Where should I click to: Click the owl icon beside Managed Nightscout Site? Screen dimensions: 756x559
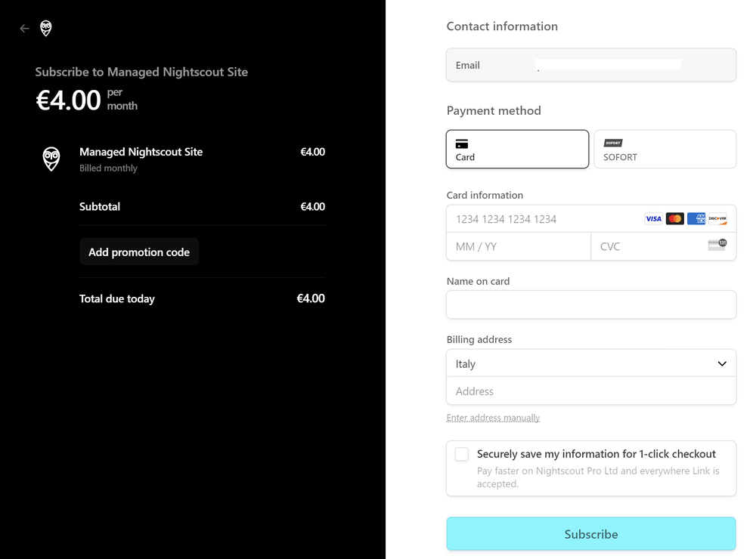pos(51,159)
